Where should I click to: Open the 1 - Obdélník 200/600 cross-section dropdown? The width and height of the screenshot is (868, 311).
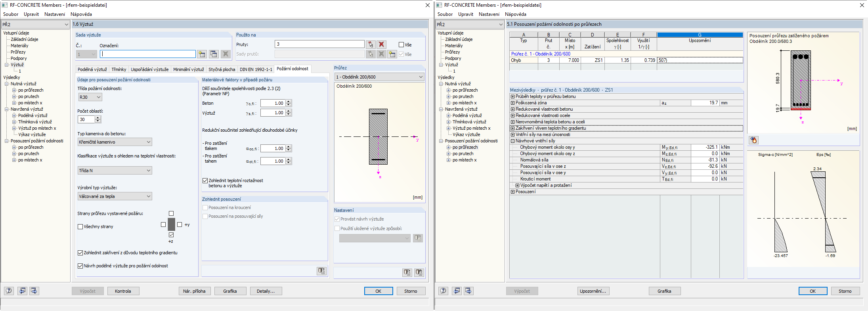(x=379, y=77)
